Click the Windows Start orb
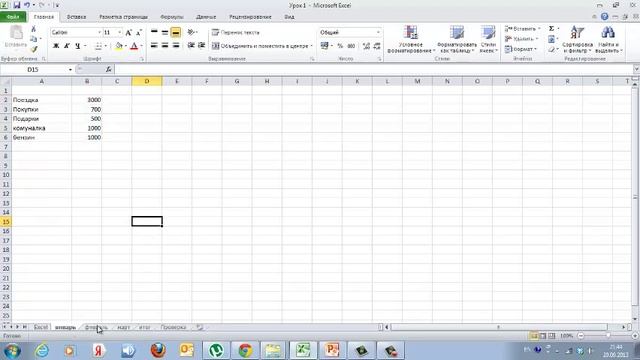This screenshot has height=360, width=640. point(12,350)
